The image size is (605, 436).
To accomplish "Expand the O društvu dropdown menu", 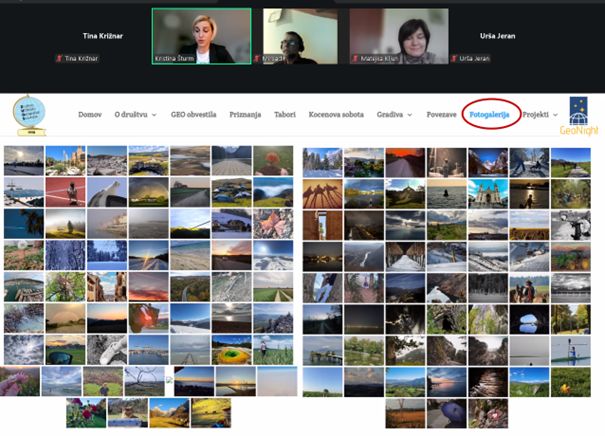I will click(x=135, y=115).
